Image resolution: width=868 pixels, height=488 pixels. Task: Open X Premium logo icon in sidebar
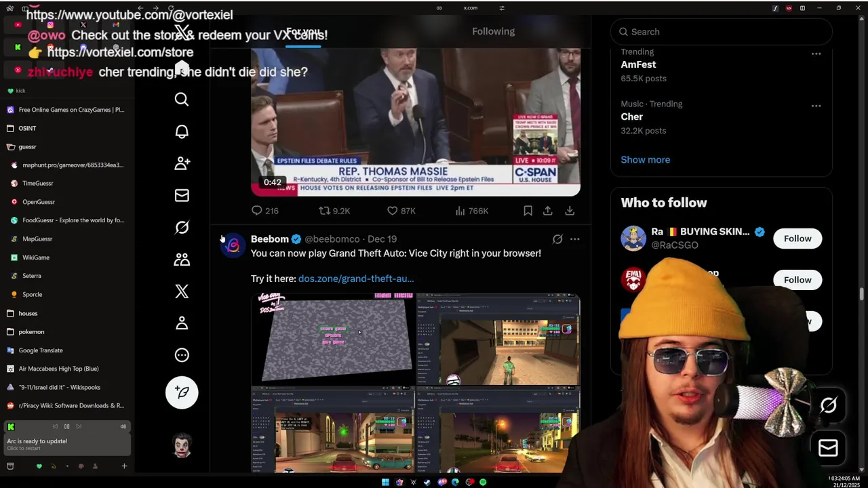point(182,291)
